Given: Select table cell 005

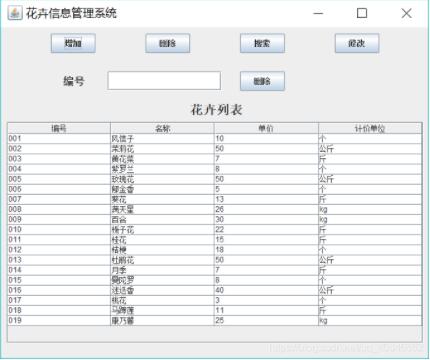Looking at the screenshot, I should point(59,179).
